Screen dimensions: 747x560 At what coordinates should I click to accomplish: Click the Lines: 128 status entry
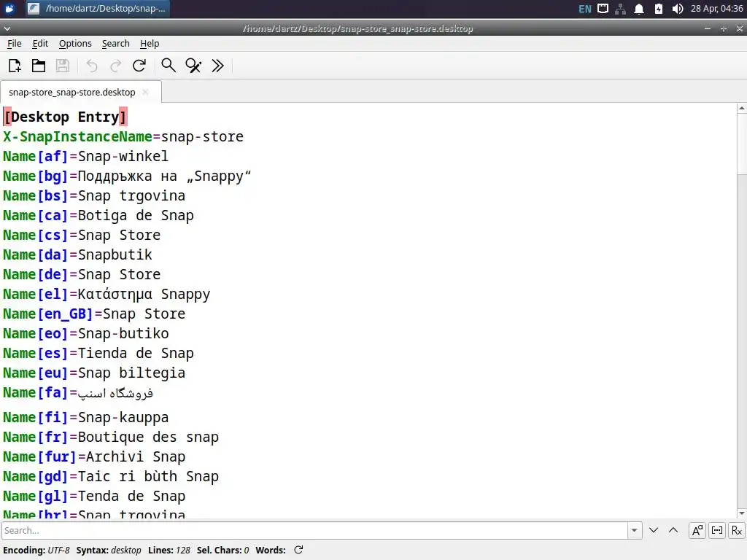tap(169, 550)
